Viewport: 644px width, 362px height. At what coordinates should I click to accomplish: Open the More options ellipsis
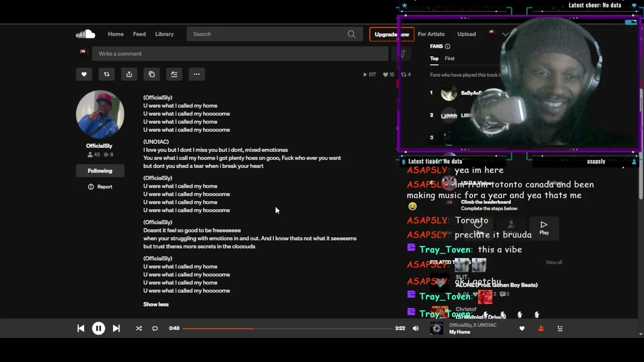pyautogui.click(x=197, y=74)
